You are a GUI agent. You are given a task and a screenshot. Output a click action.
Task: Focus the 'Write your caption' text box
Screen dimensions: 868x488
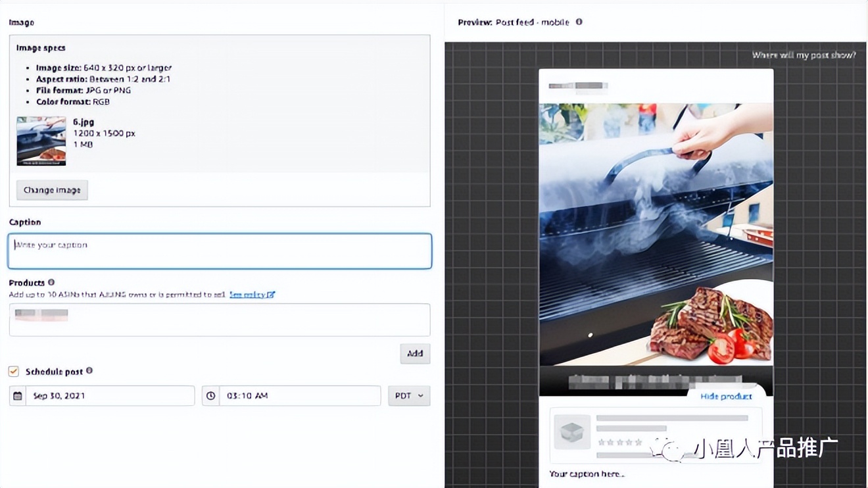click(220, 251)
